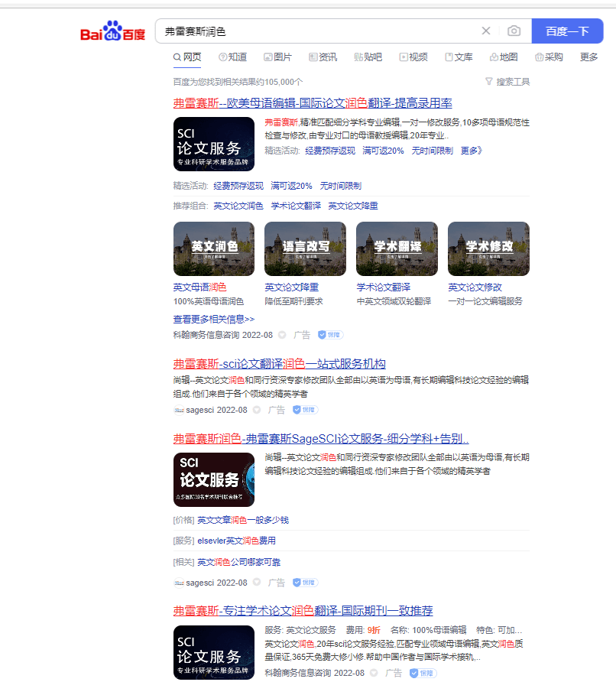Open the 学术论文翻译 card caption link
Screen dimensions: 616x695
point(384,287)
